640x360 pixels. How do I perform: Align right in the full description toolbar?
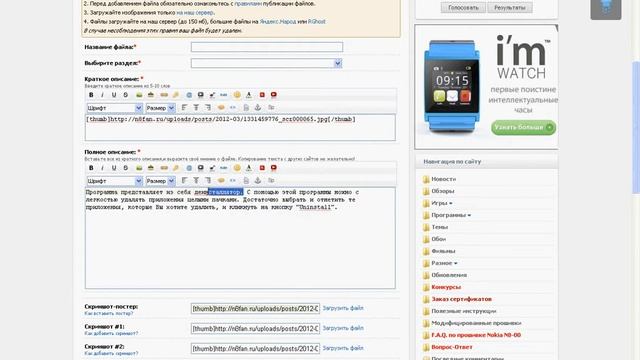tap(208, 180)
